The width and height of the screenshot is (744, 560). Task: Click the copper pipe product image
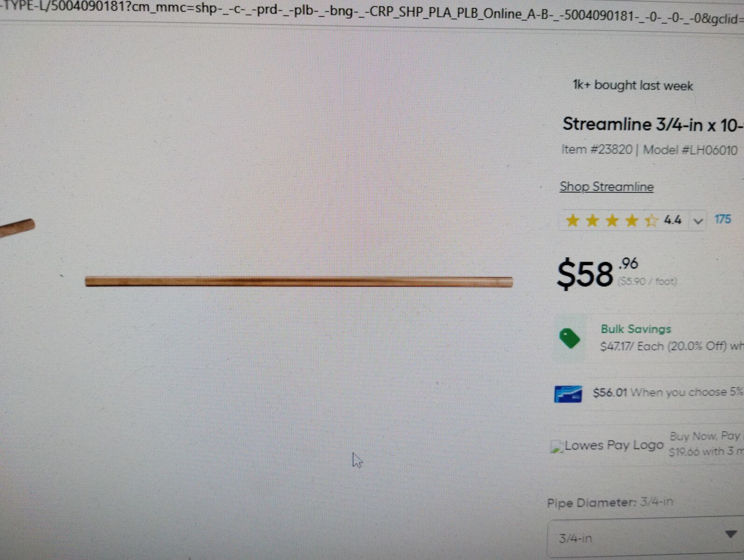tap(299, 281)
